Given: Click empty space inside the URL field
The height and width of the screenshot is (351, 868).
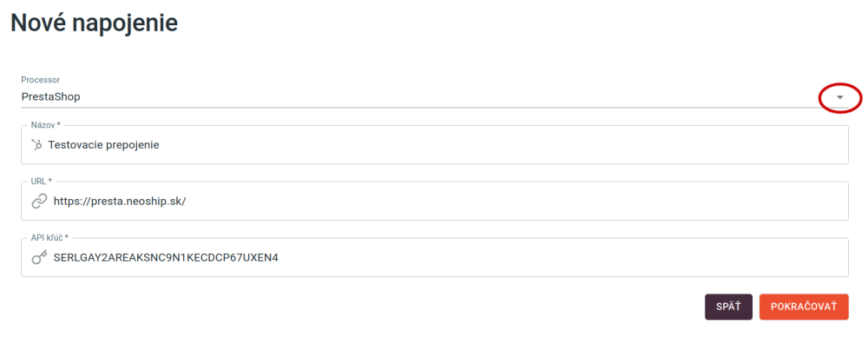Looking at the screenshot, I should tap(498, 202).
